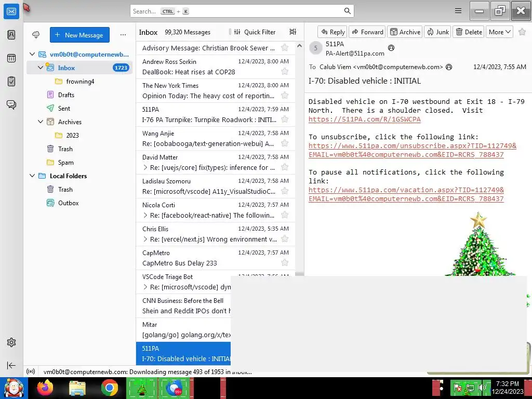Screen dimensions: 532x399
Task: Click the Santa start button
Action: 14,388
